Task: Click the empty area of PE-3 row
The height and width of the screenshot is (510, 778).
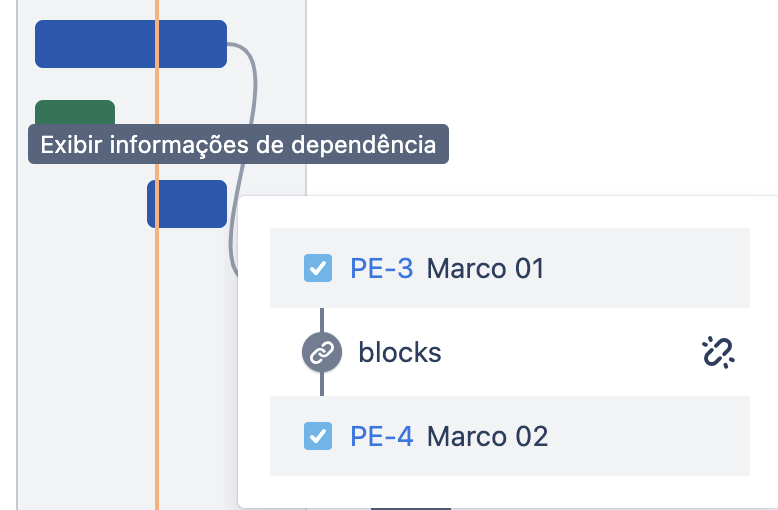Action: (645, 268)
